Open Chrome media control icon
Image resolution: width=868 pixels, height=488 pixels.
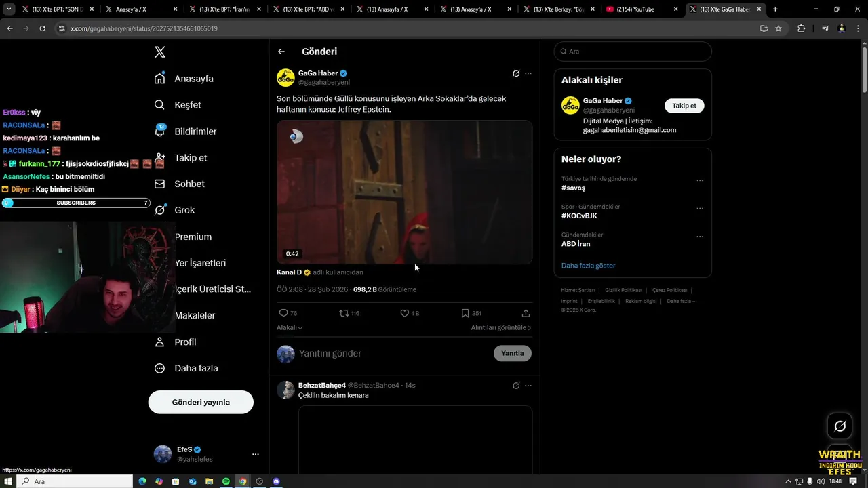tap(825, 28)
